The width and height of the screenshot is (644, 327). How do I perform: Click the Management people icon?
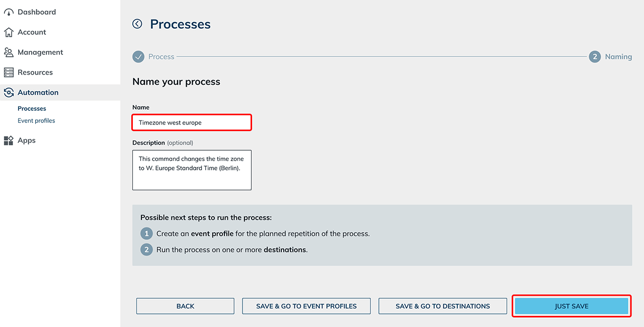[x=9, y=52]
